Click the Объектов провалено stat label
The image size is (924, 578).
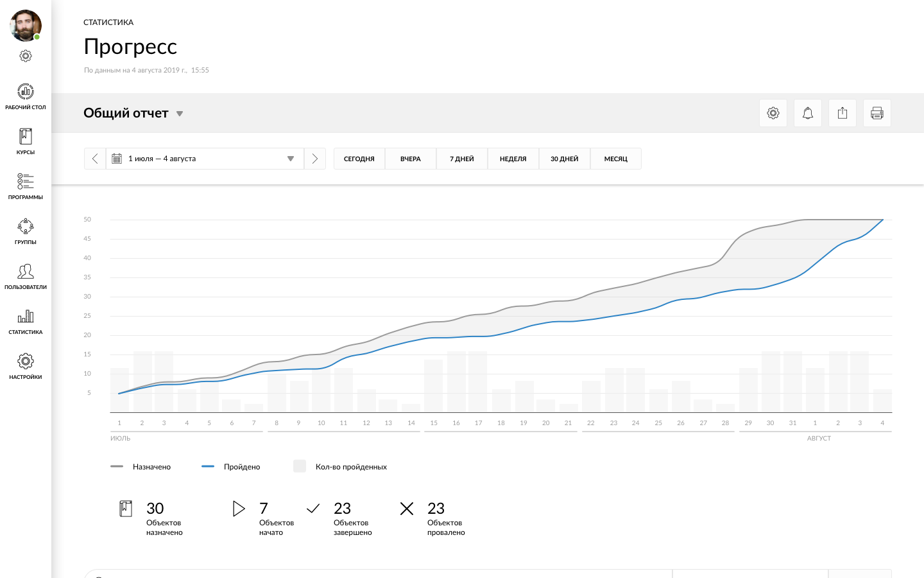[x=446, y=528]
